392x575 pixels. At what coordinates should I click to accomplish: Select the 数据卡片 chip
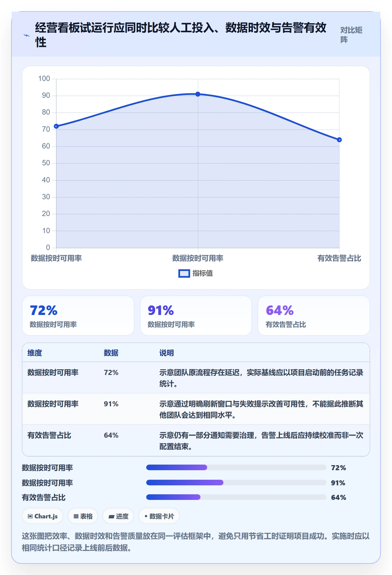(x=159, y=516)
